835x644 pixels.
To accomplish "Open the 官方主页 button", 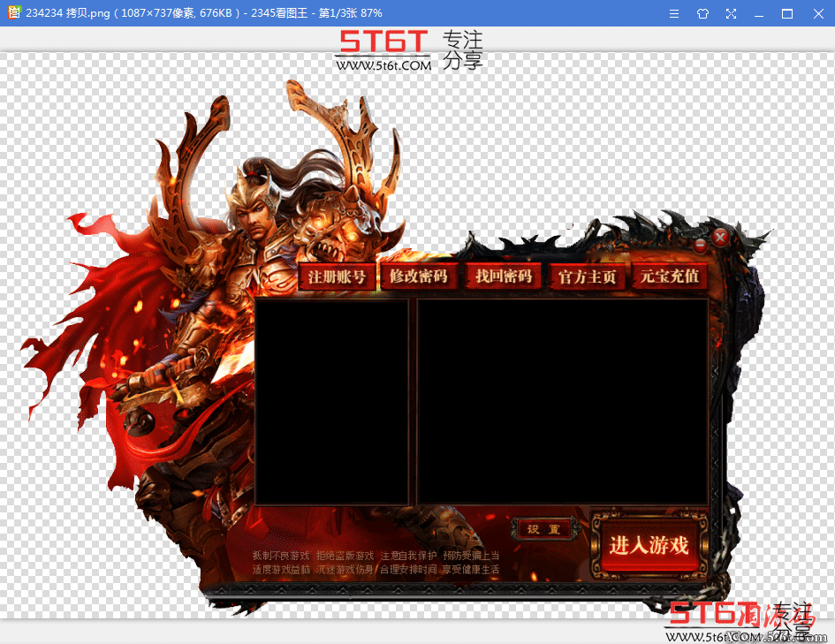I will (587, 277).
